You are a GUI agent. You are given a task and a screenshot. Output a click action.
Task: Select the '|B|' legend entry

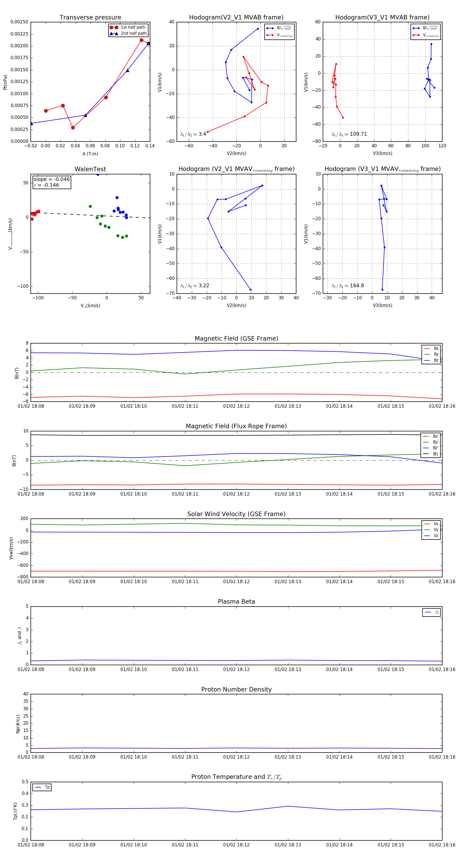pos(431,454)
